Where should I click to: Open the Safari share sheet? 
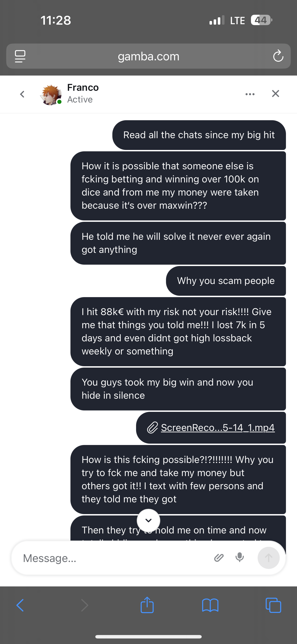[147, 605]
